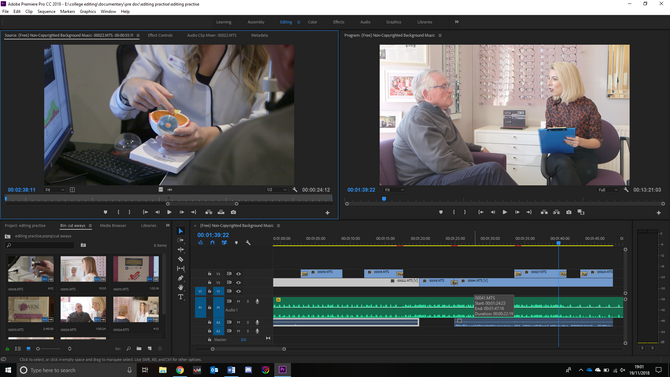The width and height of the screenshot is (670, 377).
Task: Switch to Media Browser tab
Action: pyautogui.click(x=113, y=226)
